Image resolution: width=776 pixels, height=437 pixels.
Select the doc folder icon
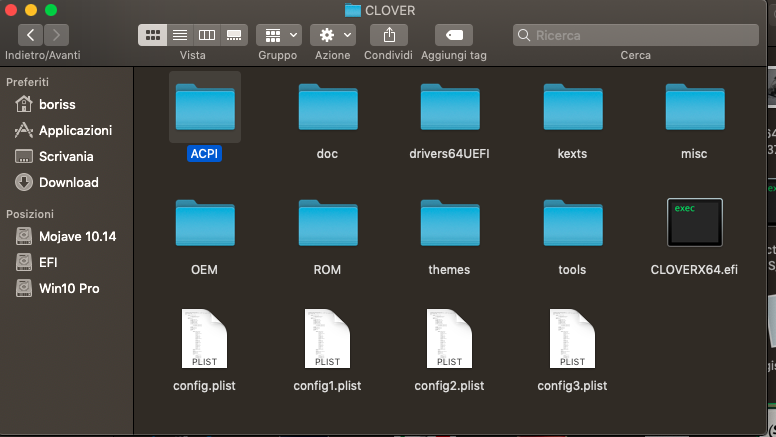click(x=328, y=107)
